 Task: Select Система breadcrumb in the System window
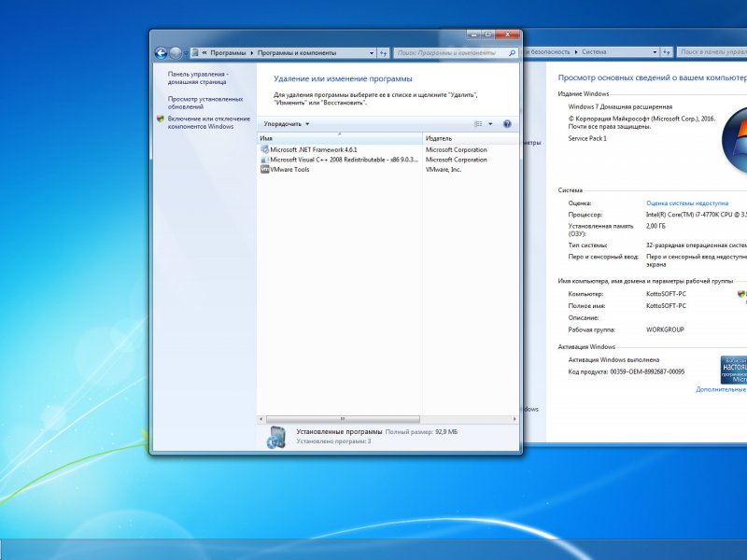594,52
